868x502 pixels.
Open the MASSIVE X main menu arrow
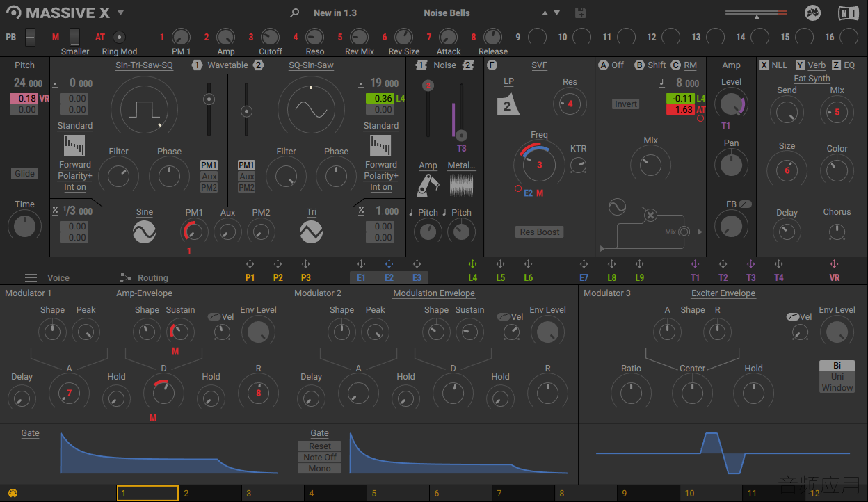pos(120,13)
